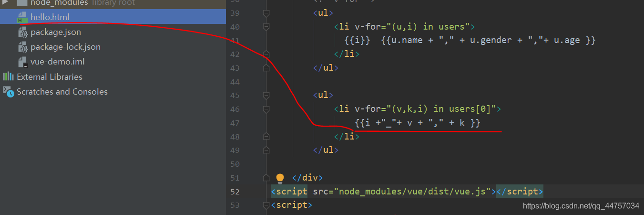Expand the node_modules folder arrow
Image resolution: width=644 pixels, height=215 pixels.
pos(5,2)
